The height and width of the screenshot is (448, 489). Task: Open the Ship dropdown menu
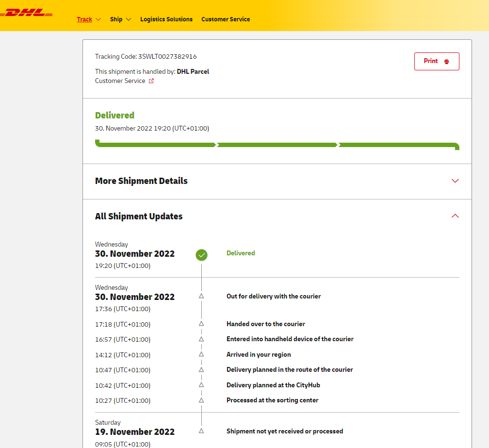pyautogui.click(x=120, y=19)
